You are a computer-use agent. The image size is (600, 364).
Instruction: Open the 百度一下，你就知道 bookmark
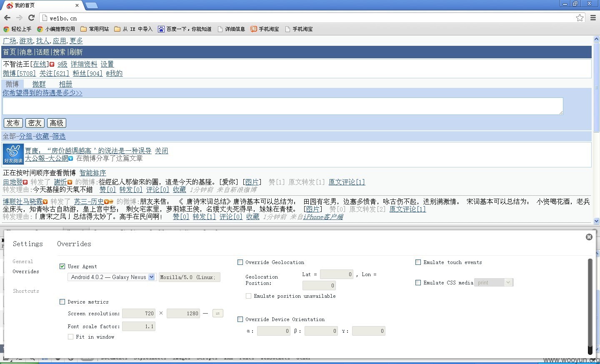[x=185, y=29]
